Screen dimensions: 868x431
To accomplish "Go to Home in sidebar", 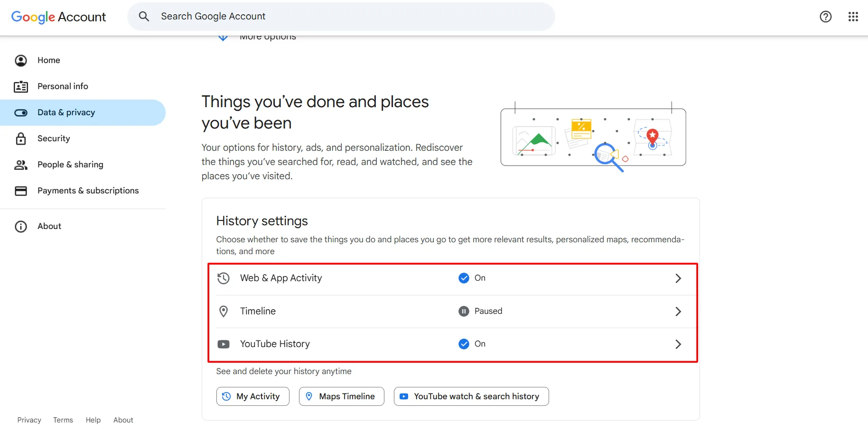I will pyautogui.click(x=83, y=60).
